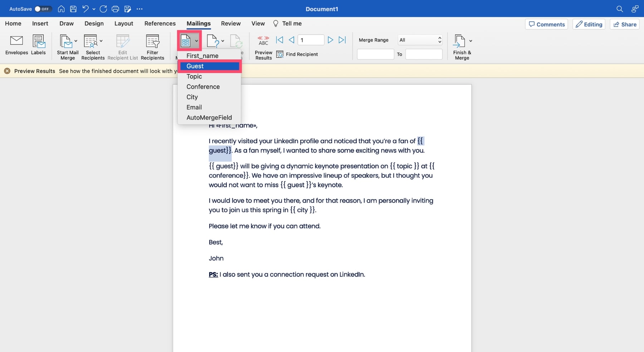Expand the undo history arrow
Screen dimensions: 644x352
click(x=94, y=9)
